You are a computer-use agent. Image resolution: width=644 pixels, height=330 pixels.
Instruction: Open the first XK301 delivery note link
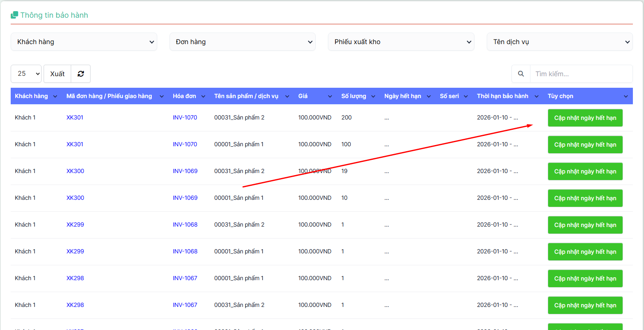(75, 117)
